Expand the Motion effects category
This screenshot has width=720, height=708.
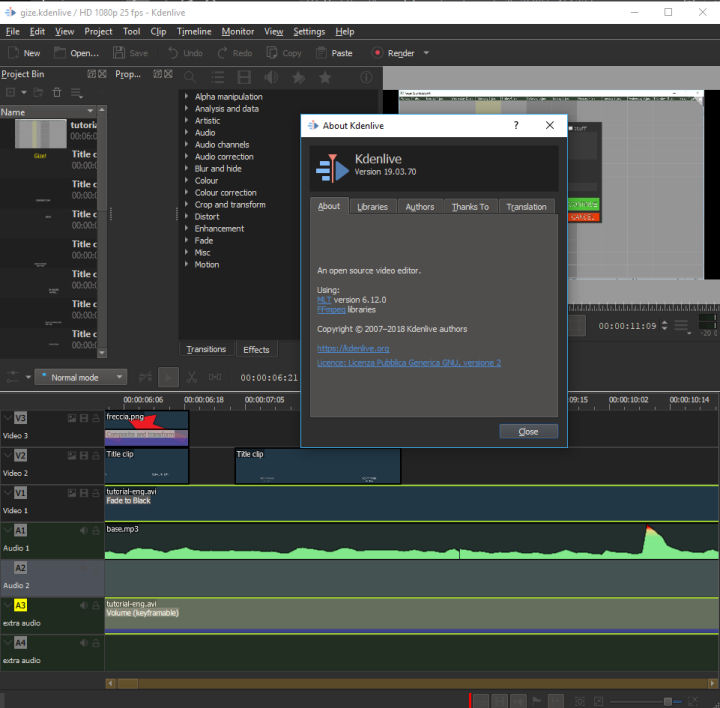click(x=186, y=264)
